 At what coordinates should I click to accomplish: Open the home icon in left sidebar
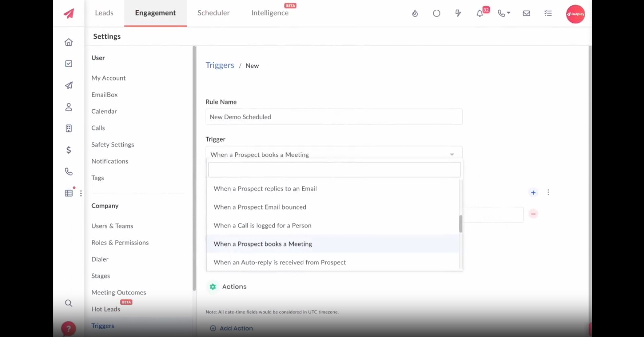[69, 42]
